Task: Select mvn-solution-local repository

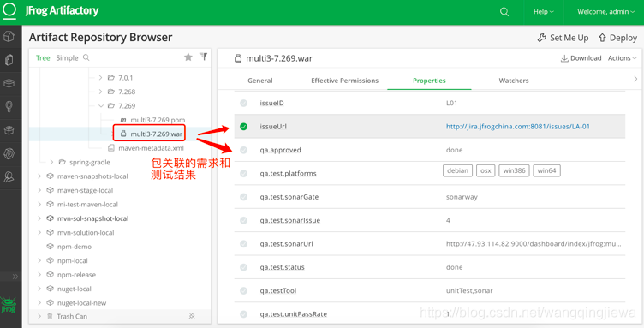Action: [x=86, y=232]
